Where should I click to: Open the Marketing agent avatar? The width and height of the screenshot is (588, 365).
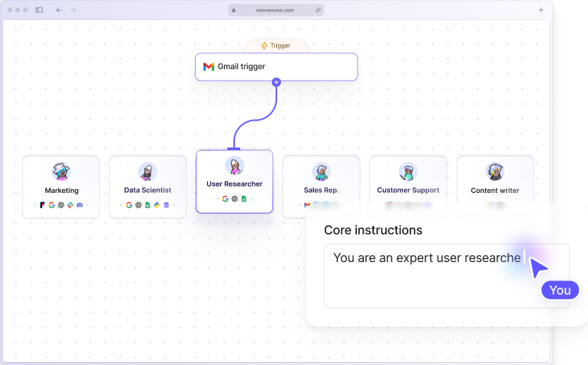61,171
